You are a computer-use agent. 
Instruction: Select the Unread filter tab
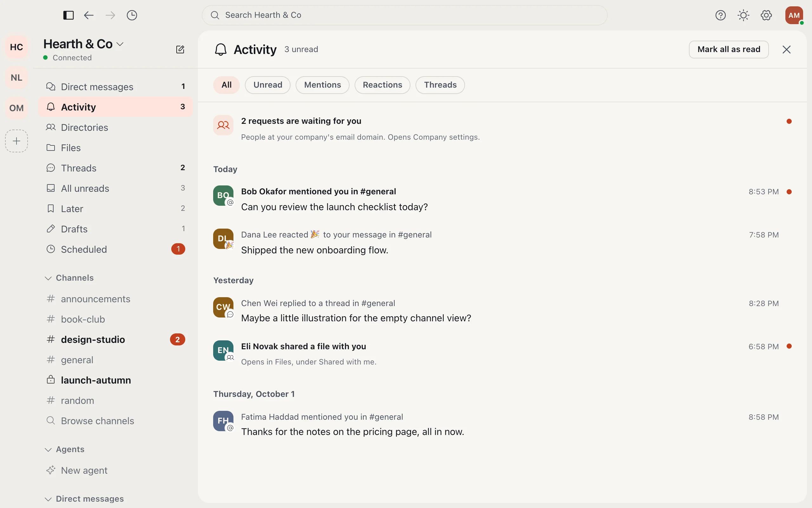coord(268,85)
